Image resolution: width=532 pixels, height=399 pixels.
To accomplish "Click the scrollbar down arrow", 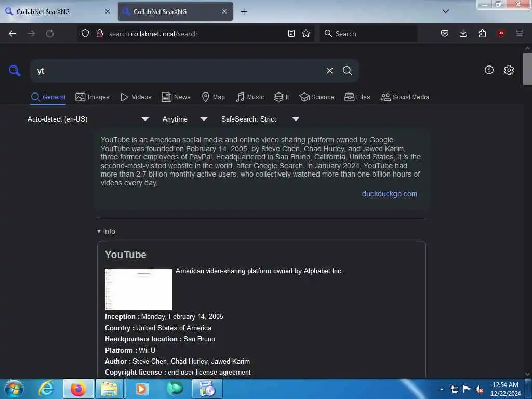I will pyautogui.click(x=527, y=374).
